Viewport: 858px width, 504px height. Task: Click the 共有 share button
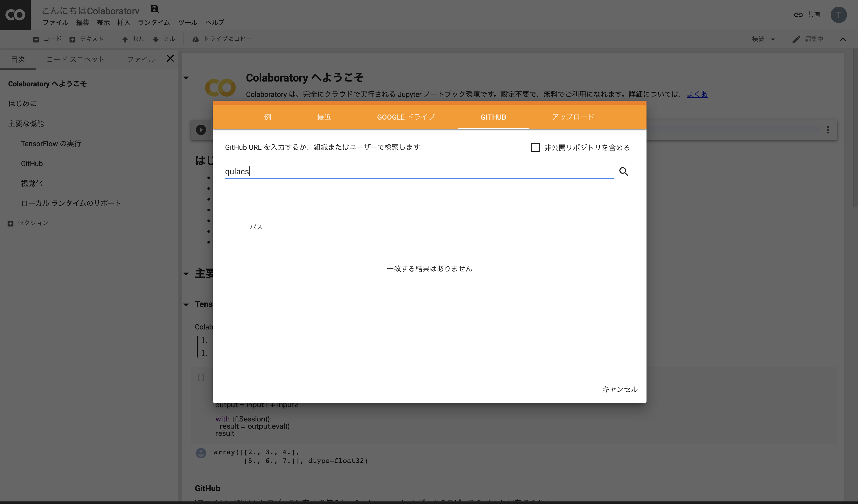point(808,15)
